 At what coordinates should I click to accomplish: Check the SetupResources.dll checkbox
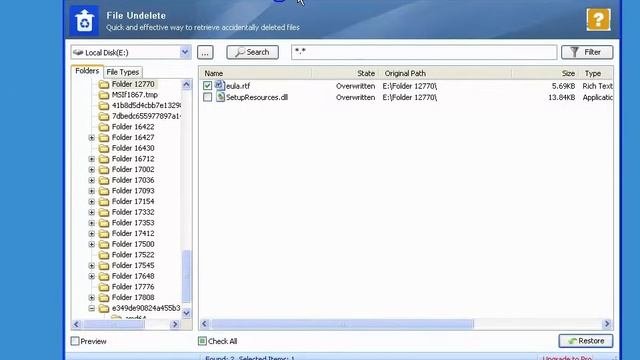click(207, 97)
